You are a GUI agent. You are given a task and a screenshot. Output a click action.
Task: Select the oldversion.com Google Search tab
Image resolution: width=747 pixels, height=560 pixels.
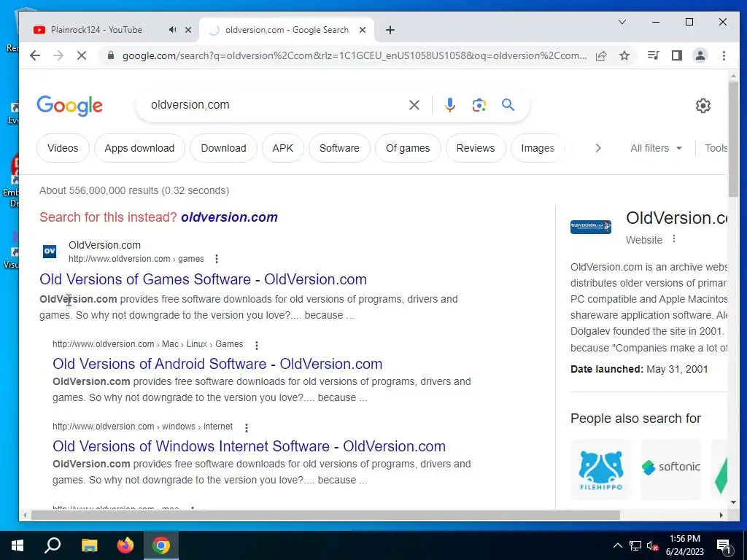click(x=287, y=29)
